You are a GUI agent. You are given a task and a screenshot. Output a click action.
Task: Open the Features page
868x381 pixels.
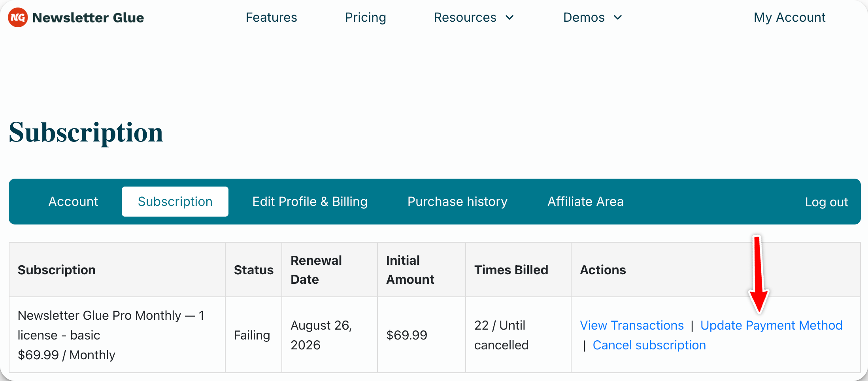271,17
